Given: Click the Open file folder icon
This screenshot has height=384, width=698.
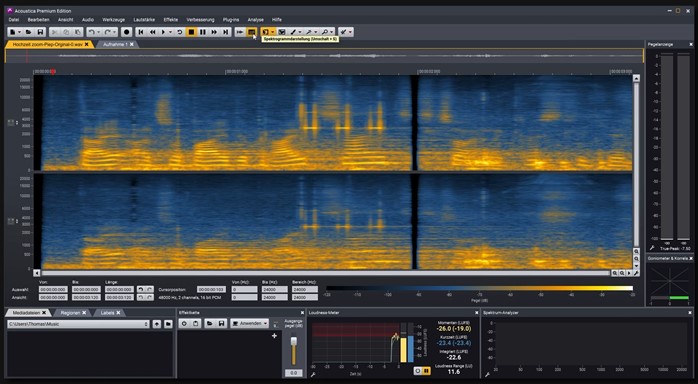Looking at the screenshot, I should 28,32.
